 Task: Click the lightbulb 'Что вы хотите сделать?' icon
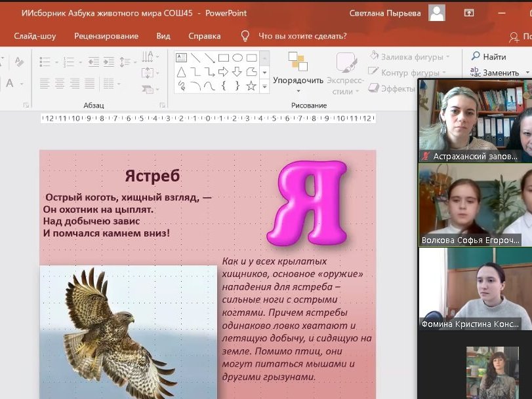(x=245, y=36)
